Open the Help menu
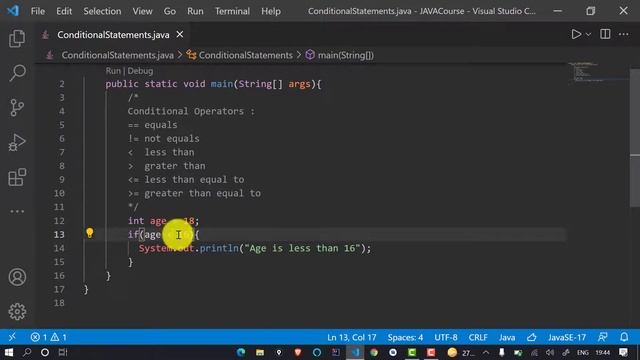 pyautogui.click(x=271, y=11)
